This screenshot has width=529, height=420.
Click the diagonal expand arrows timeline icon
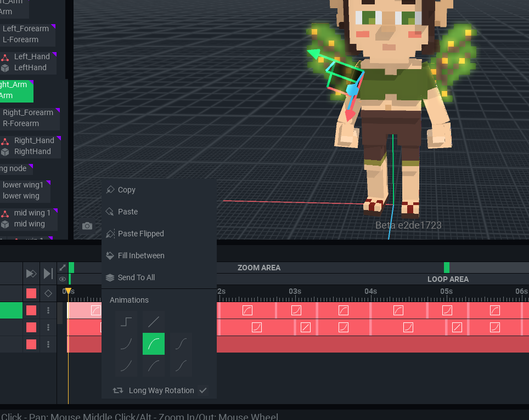[63, 268]
